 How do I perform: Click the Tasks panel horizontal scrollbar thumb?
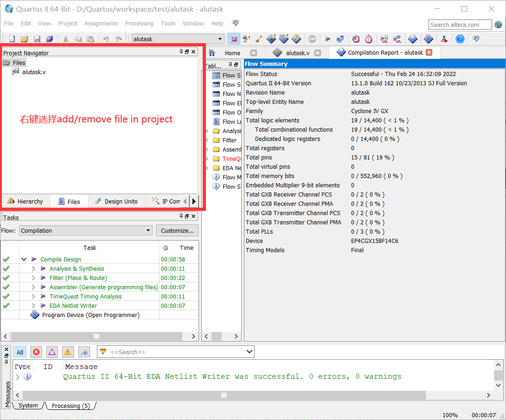tap(96, 336)
